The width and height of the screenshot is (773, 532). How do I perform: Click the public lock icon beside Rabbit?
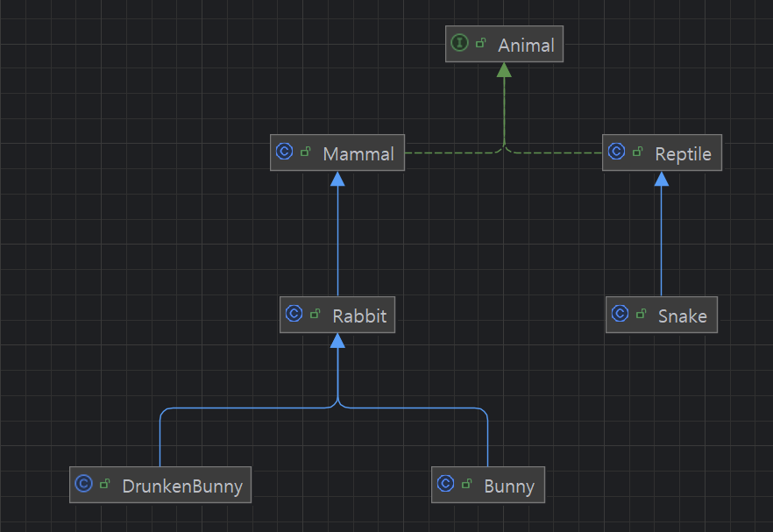point(315,314)
